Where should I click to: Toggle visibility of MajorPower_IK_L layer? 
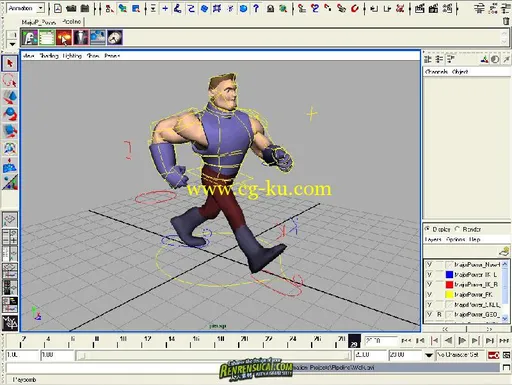(429, 275)
